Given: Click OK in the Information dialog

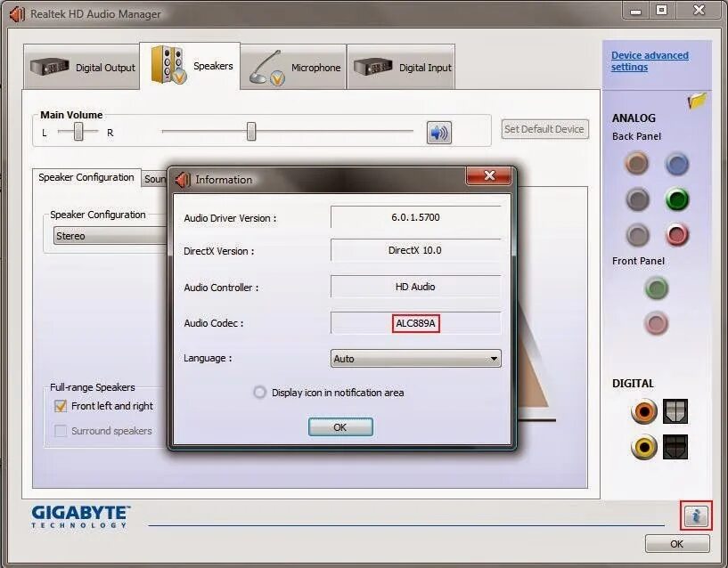Looking at the screenshot, I should click(x=340, y=427).
